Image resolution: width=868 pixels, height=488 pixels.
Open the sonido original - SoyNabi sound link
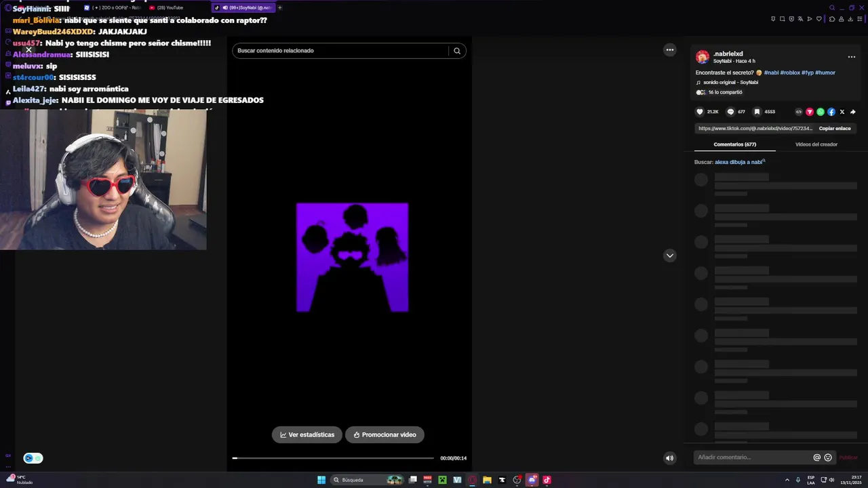coord(730,82)
